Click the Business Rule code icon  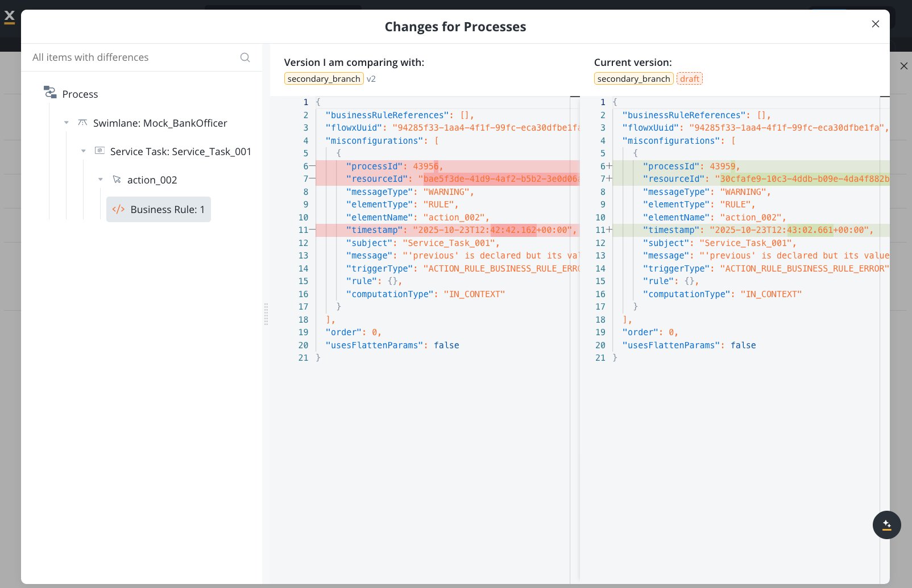[118, 209]
